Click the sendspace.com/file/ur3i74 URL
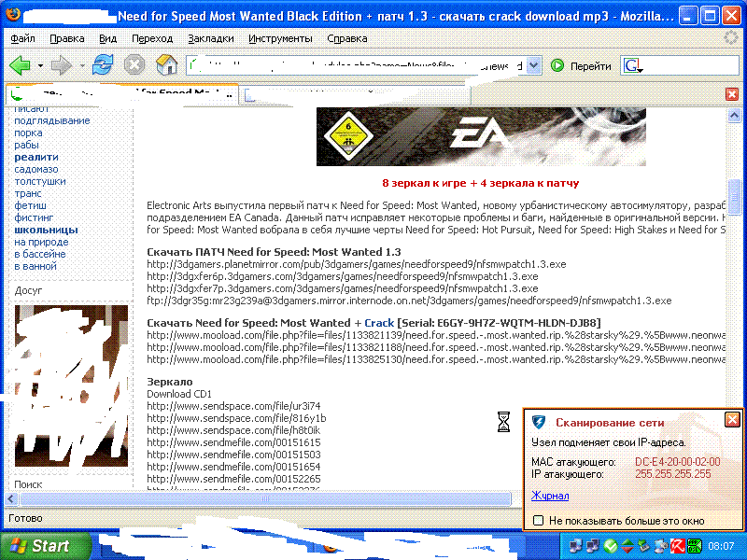 (x=234, y=406)
